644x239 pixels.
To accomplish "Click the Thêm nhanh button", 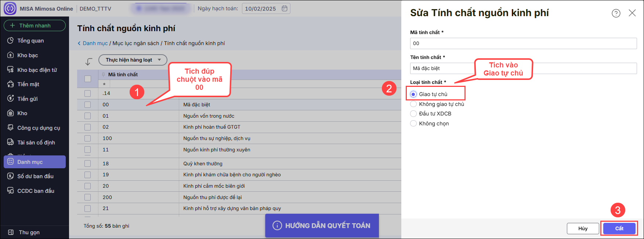I will tap(35, 25).
